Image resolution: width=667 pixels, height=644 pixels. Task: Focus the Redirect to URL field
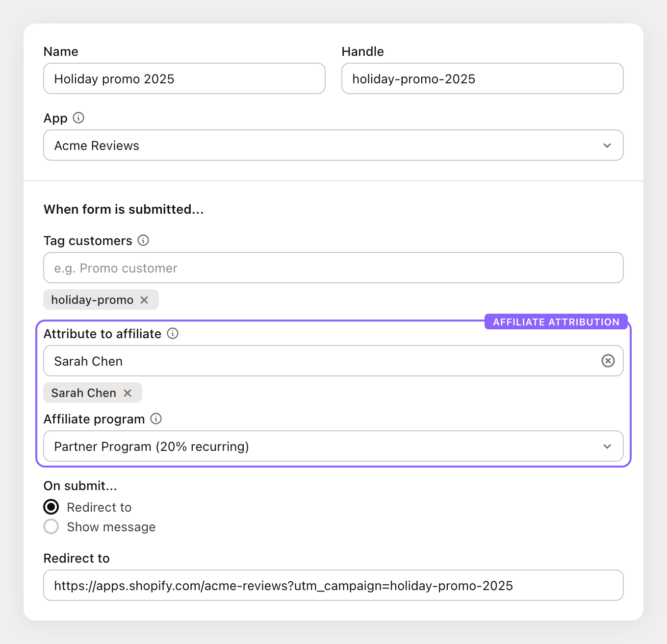[x=333, y=585]
